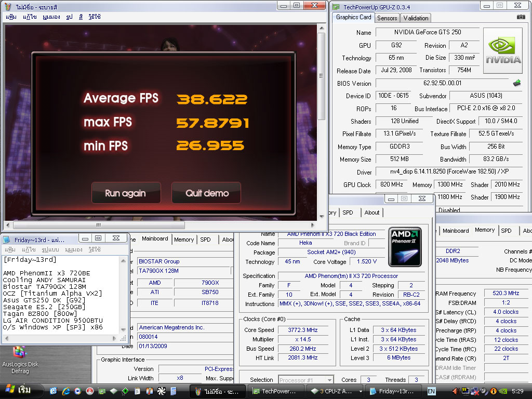Open the รูป menu in Paint
The height and width of the screenshot is (399, 532).
(69, 17)
